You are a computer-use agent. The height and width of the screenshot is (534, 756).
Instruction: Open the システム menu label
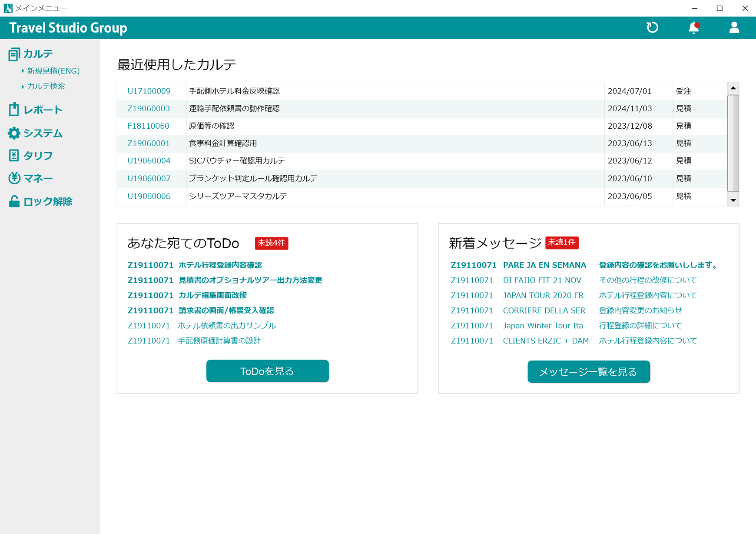click(43, 133)
